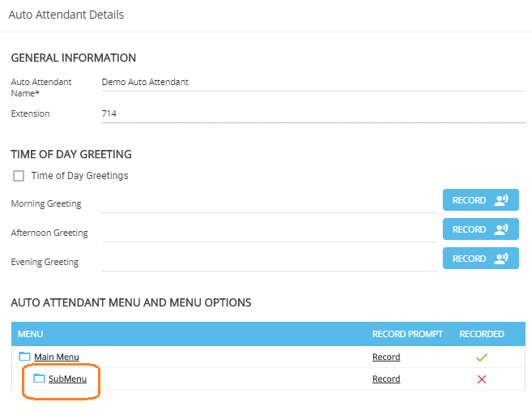This screenshot has height=415, width=532.
Task: Enable the Time of Day Greetings checkbox
Action: point(19,176)
